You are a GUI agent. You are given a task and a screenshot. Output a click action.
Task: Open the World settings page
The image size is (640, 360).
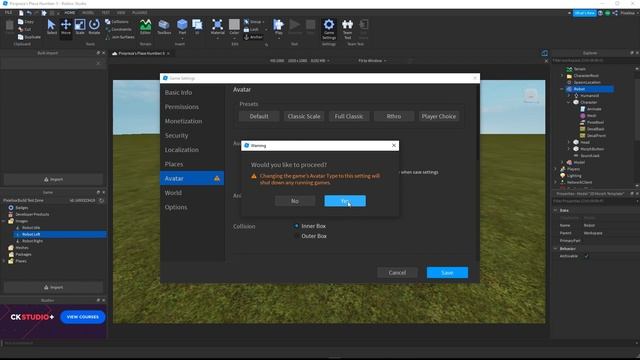173,193
